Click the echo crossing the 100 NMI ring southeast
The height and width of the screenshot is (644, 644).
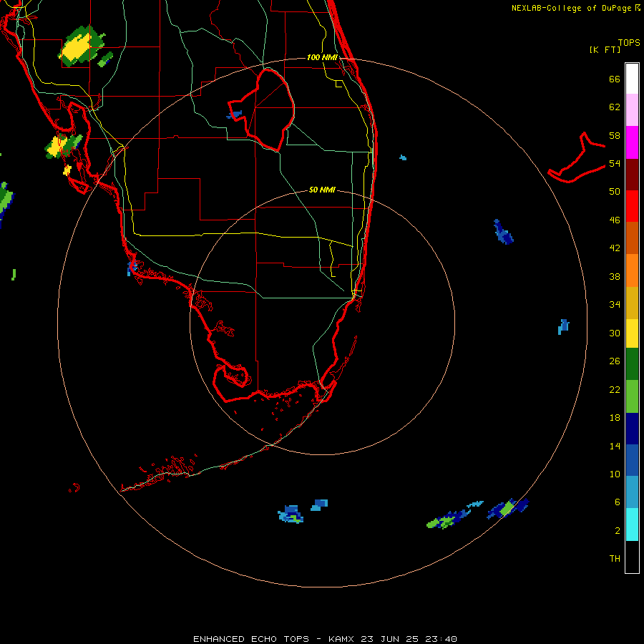coord(507,509)
